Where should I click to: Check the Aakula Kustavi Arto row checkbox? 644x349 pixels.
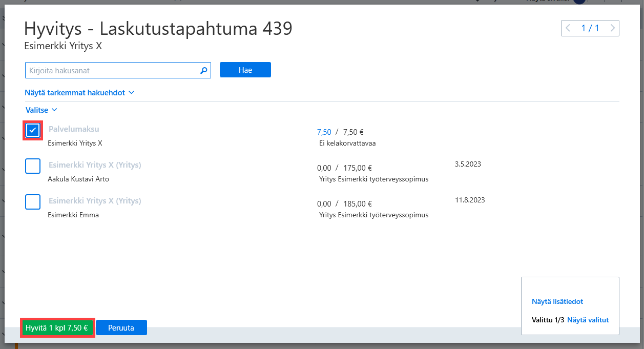33,166
